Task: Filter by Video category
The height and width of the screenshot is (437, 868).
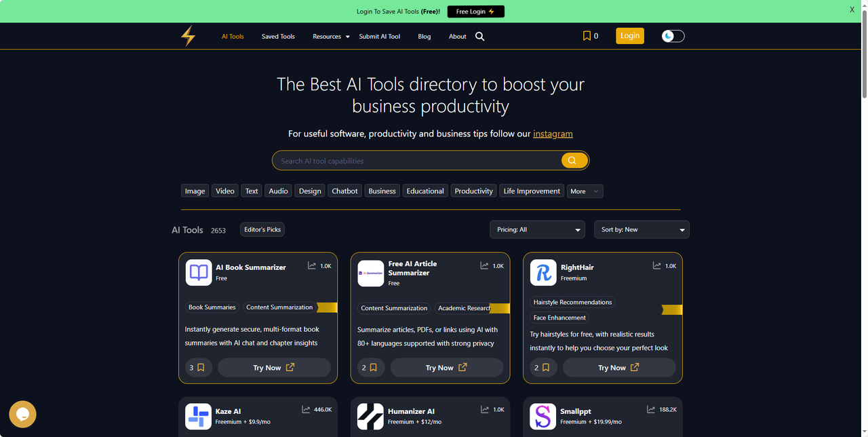Action: [x=225, y=191]
